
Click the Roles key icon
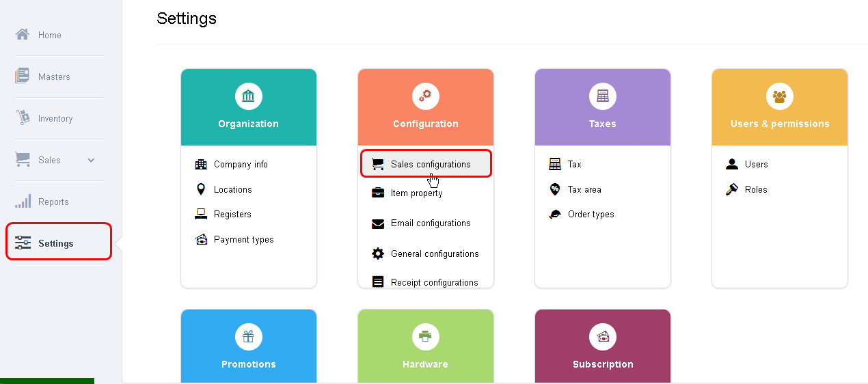pos(732,189)
